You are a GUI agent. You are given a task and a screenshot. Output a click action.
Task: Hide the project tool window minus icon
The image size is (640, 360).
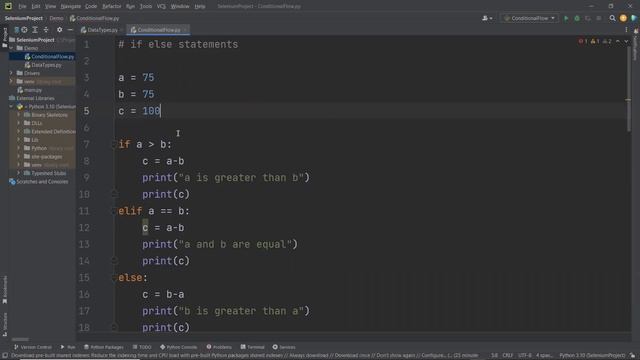[x=70, y=30]
